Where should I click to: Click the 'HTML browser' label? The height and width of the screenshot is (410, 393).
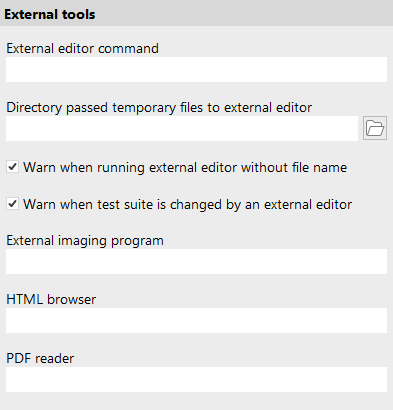[51, 299]
